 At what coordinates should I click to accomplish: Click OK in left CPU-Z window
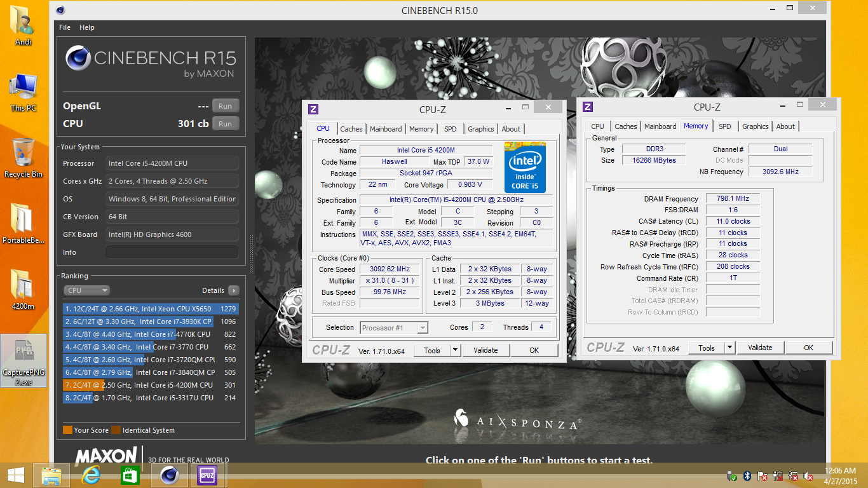point(534,350)
